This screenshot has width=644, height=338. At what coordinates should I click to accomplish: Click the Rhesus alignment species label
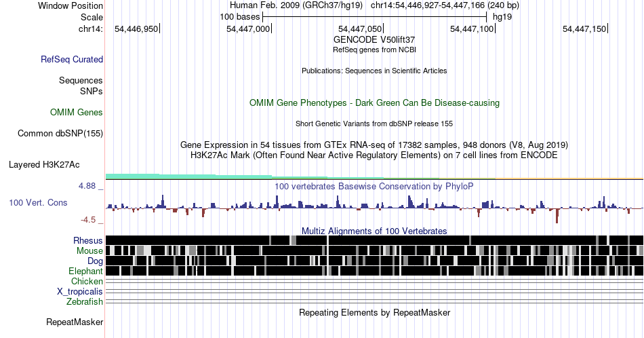coord(88,240)
